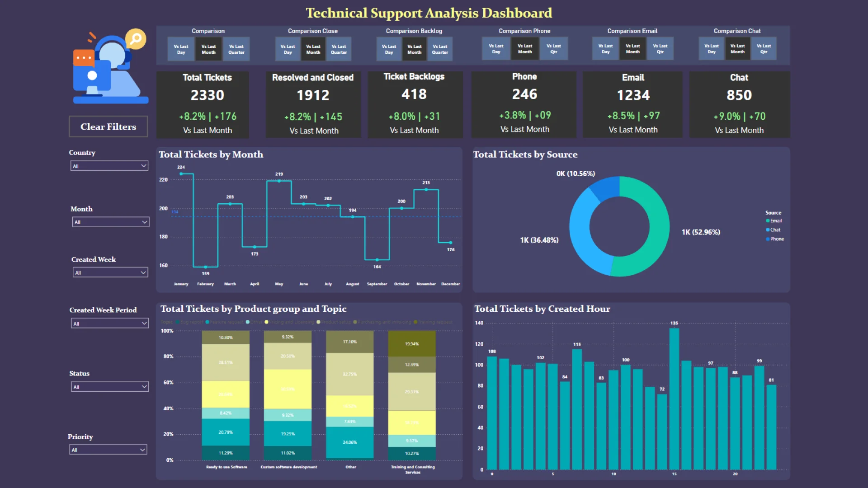Click the hour bar labeled 72
Screen dimensions: 868x488
click(x=662, y=432)
